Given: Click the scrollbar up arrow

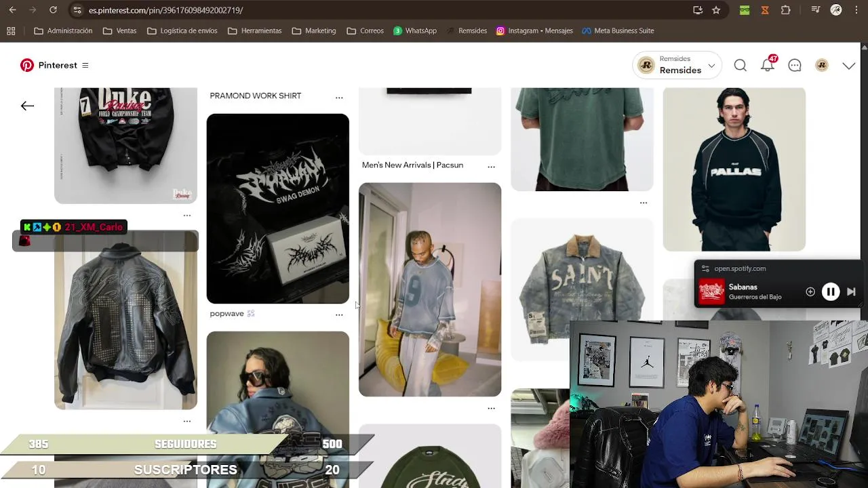Looking at the screenshot, I should tap(864, 47).
